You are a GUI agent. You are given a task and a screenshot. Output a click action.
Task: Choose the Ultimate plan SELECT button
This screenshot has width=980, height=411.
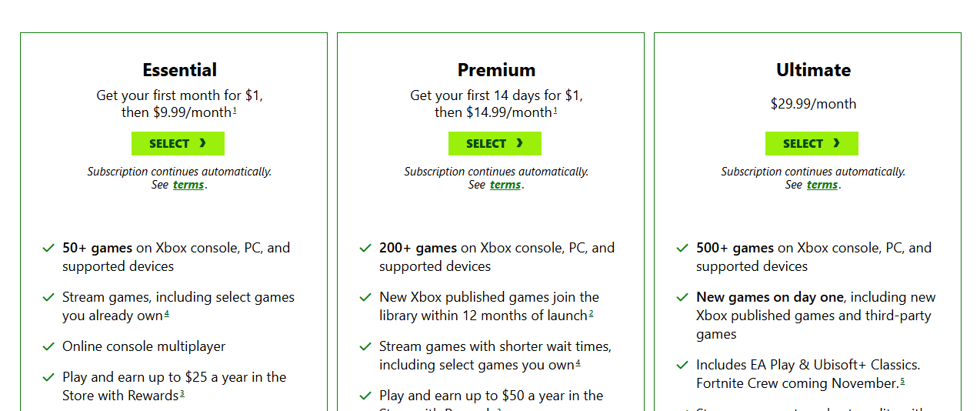tap(812, 144)
